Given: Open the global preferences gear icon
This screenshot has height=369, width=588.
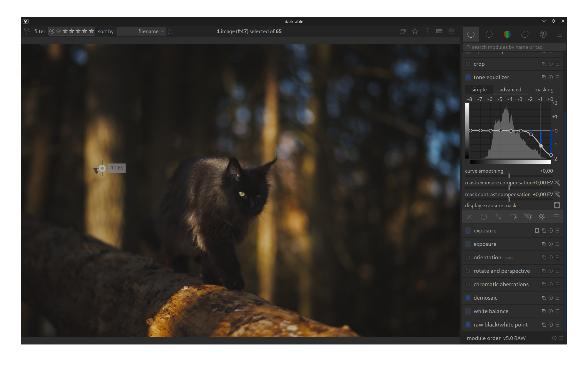Looking at the screenshot, I should pyautogui.click(x=451, y=31).
